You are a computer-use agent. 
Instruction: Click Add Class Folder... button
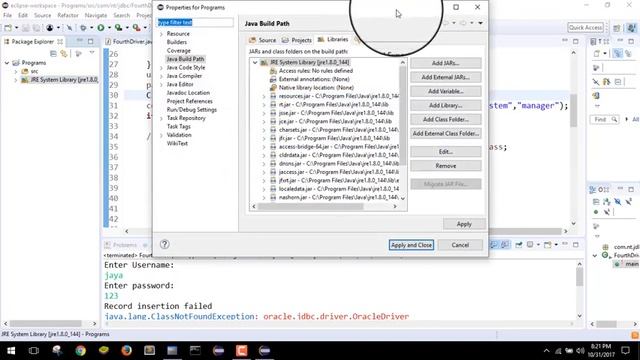tap(446, 120)
